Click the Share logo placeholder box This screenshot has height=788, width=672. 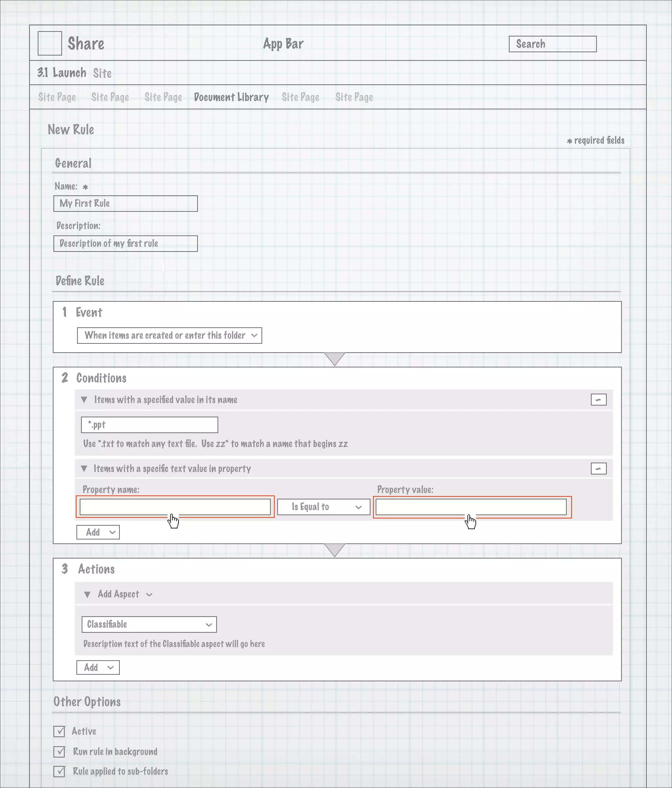coord(50,43)
